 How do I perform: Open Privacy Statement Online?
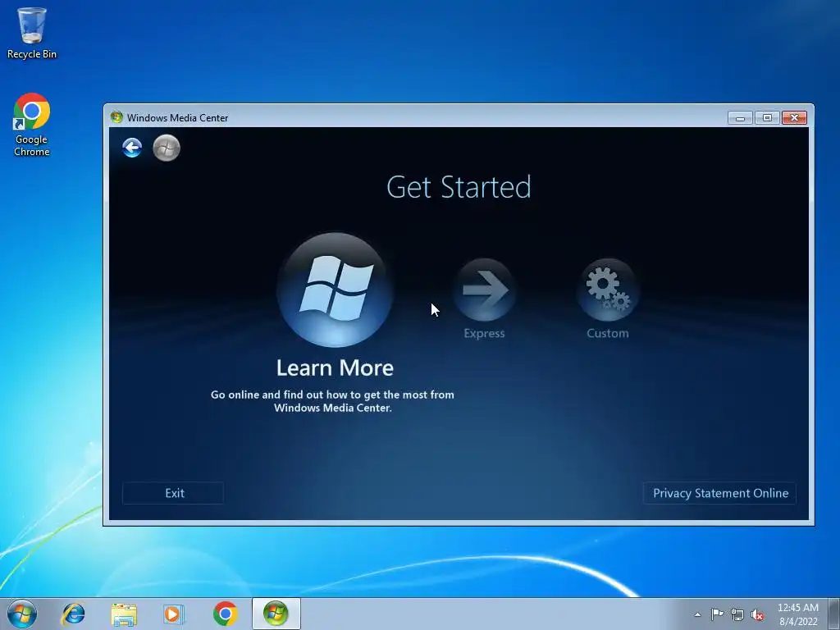[x=719, y=493]
